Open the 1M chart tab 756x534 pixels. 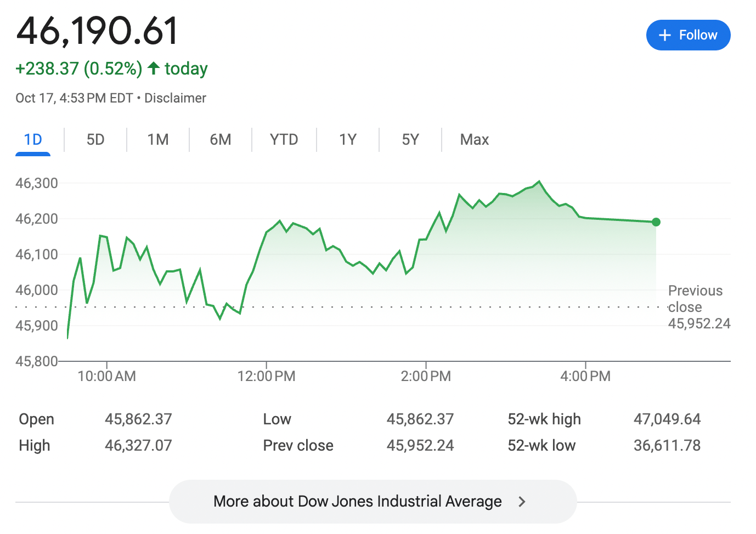[x=158, y=140]
